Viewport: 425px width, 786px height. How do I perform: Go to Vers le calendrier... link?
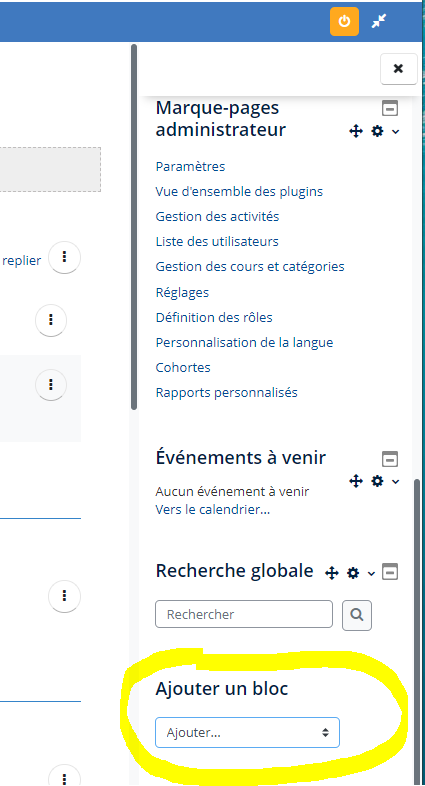(212, 510)
